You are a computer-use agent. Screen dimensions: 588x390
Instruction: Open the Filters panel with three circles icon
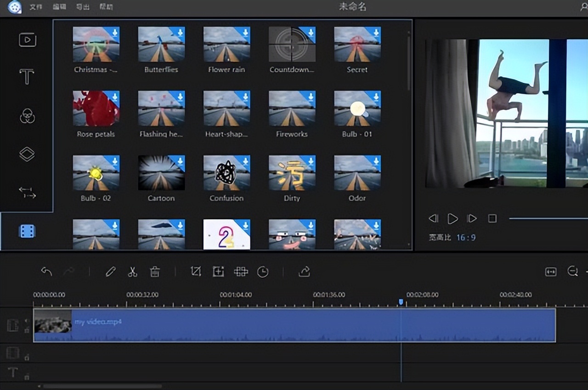27,116
